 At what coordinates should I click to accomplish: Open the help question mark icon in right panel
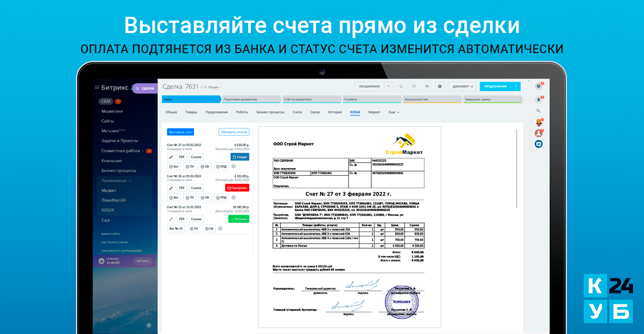point(538,86)
